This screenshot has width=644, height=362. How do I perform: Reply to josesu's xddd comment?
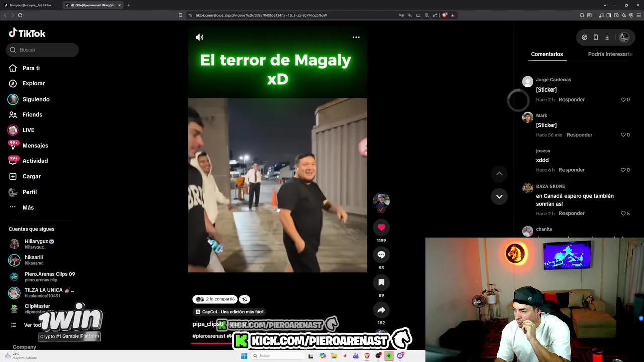point(572,170)
